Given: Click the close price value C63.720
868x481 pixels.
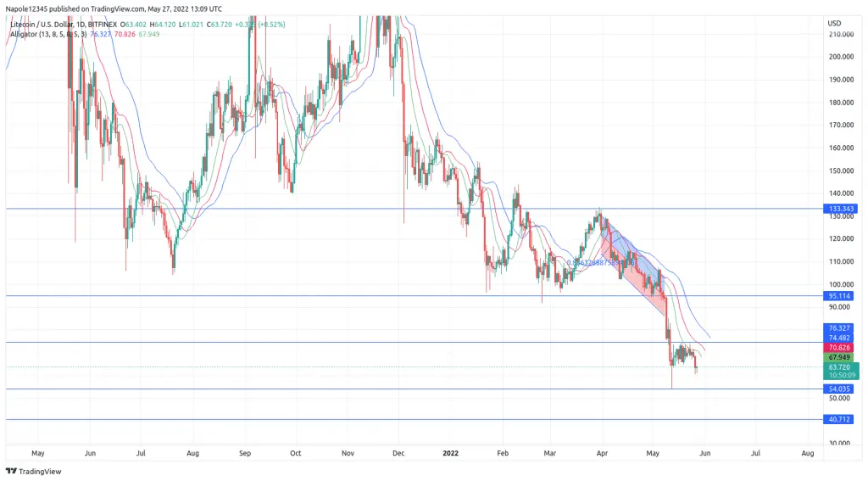Looking at the screenshot, I should [220, 25].
